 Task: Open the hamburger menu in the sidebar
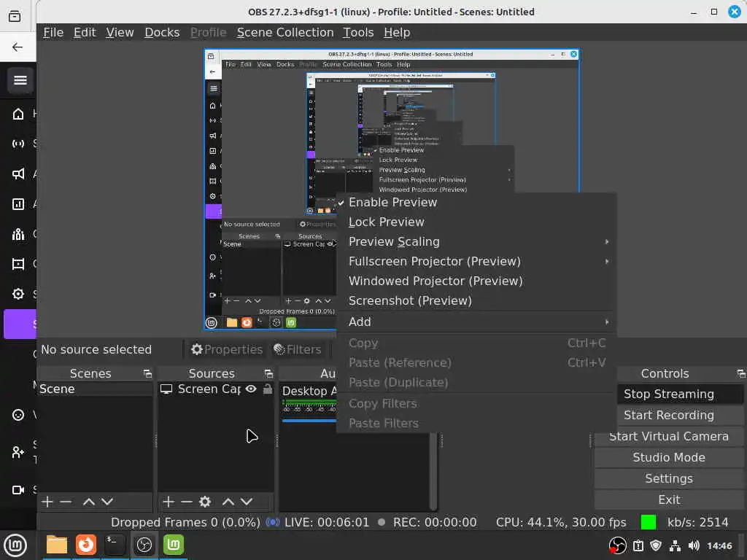[20, 80]
